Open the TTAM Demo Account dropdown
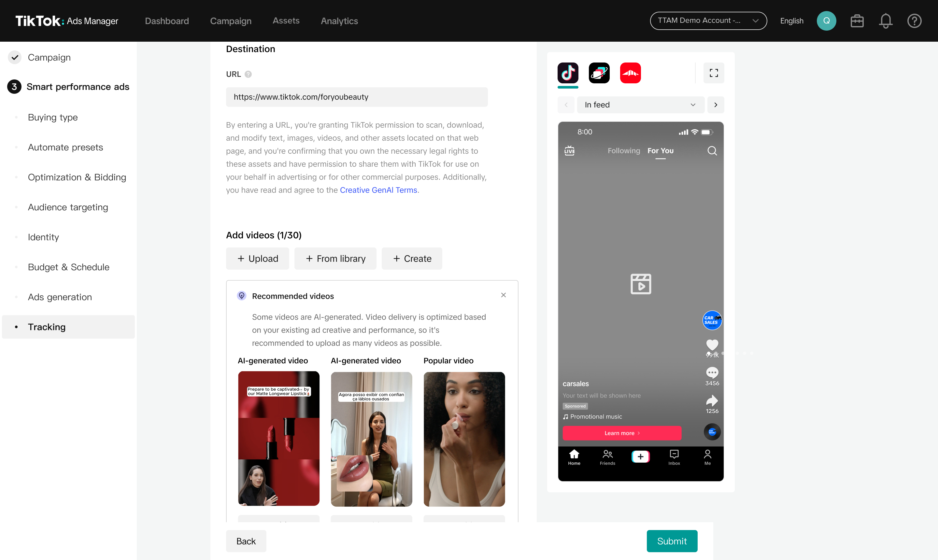938x560 pixels. 708,21
